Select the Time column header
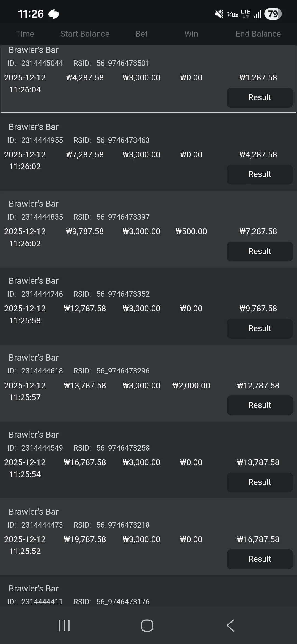The image size is (297, 644). (25, 34)
